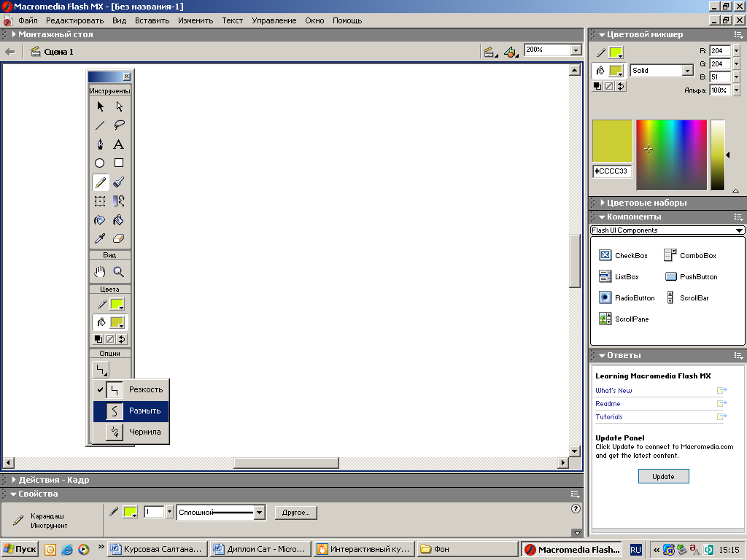The image size is (747, 560).
Task: Activate stroke color in Color Mixer
Action: [601, 52]
